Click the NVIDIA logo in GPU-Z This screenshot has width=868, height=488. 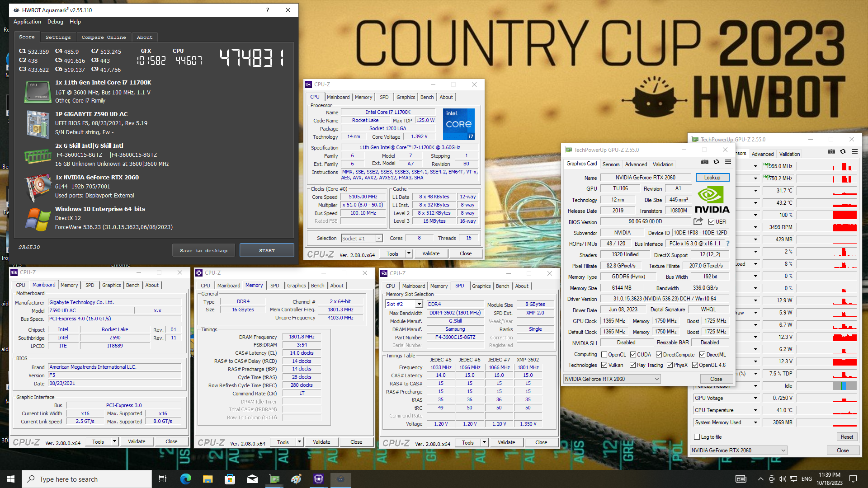[x=712, y=200]
